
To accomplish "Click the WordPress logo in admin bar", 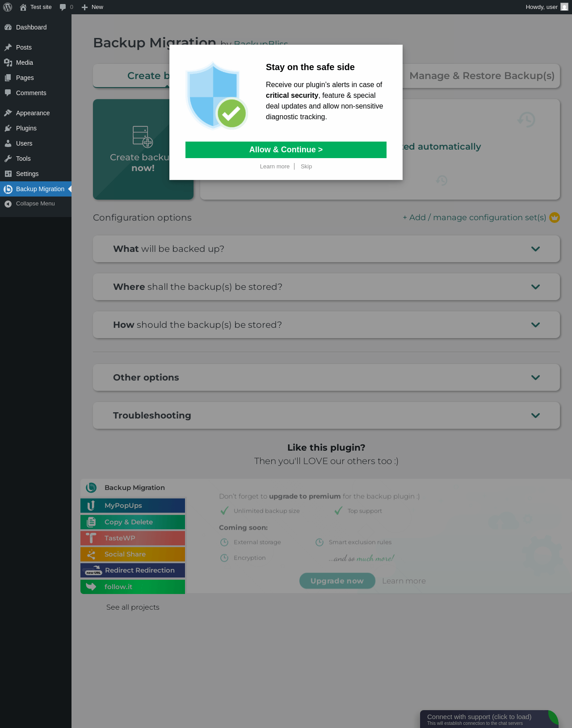I will click(8, 7).
